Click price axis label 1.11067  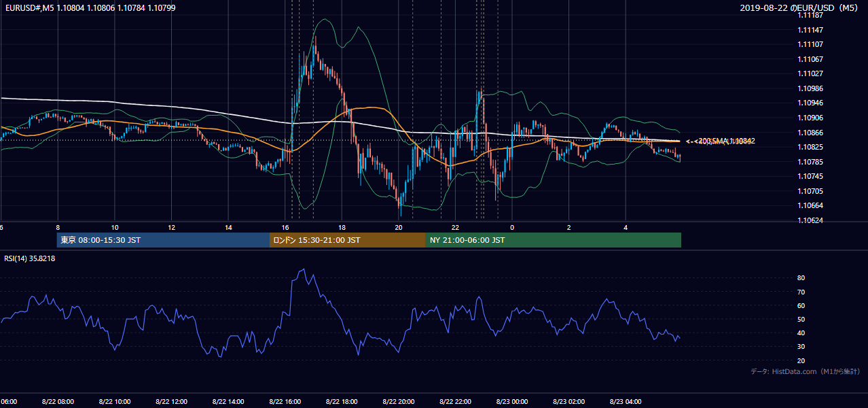[x=810, y=59]
